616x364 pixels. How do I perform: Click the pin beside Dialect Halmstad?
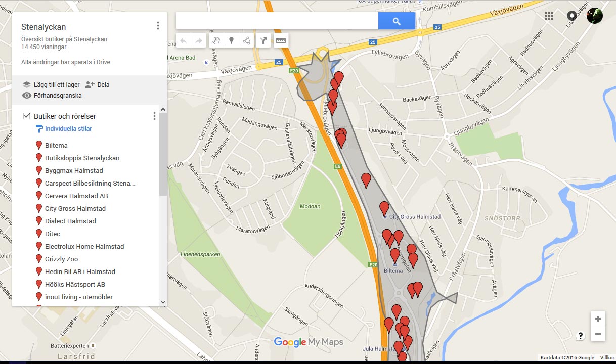coord(39,221)
